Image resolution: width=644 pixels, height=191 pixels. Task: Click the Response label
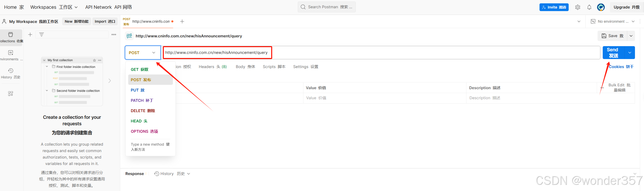click(x=134, y=174)
